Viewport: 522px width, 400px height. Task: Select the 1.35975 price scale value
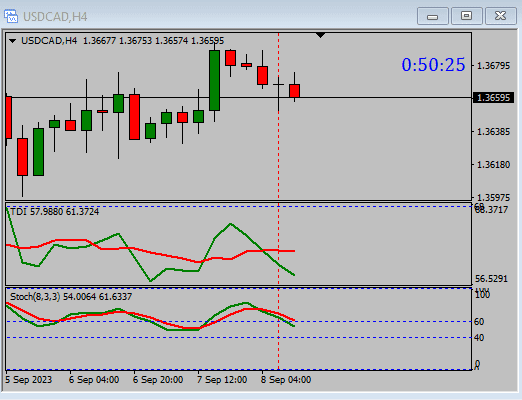[493, 197]
